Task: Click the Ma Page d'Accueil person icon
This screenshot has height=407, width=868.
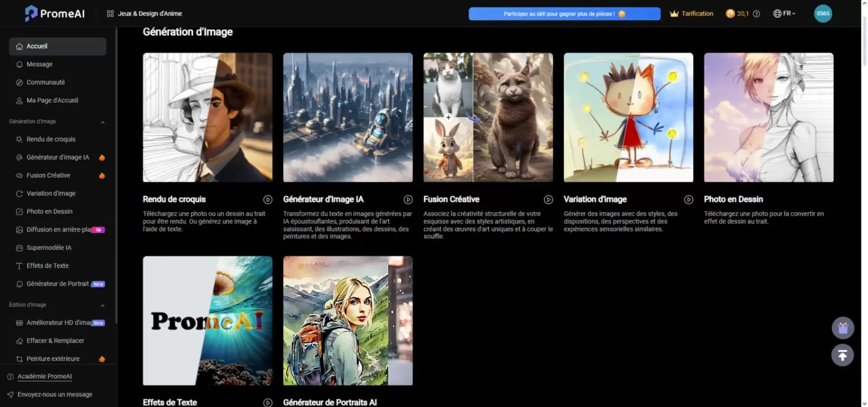Action: (x=20, y=100)
